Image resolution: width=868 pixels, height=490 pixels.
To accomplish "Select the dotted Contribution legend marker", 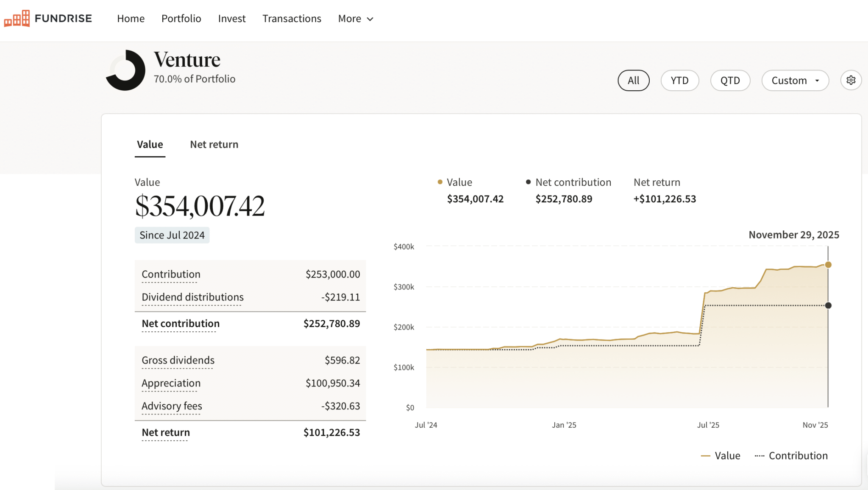I will point(760,456).
